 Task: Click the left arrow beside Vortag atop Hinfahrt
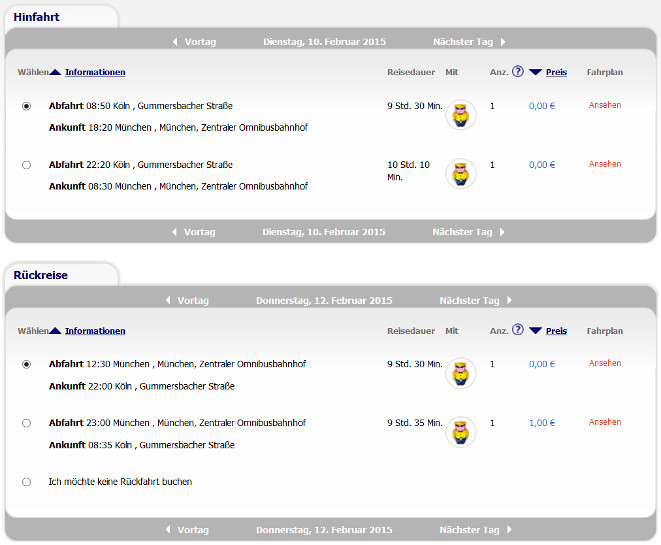pyautogui.click(x=176, y=42)
